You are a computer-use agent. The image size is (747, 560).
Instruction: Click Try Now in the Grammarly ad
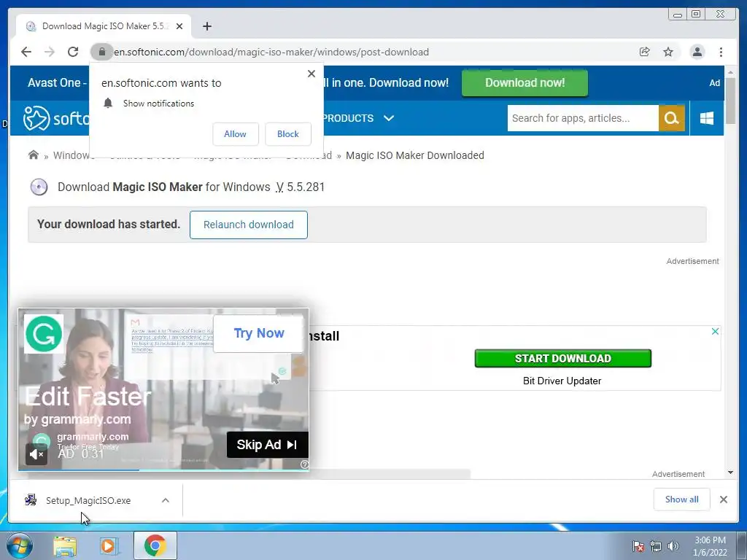click(x=259, y=333)
